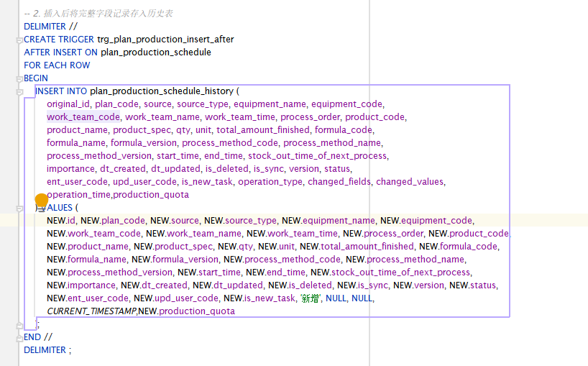Click NEW.id in the values list
The height and width of the screenshot is (366, 588).
pyautogui.click(x=61, y=221)
